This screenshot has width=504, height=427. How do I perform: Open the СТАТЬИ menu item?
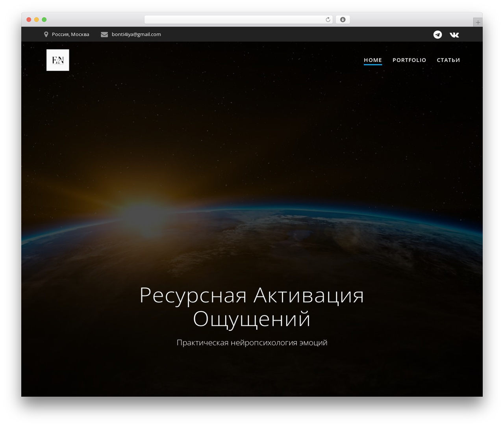448,60
